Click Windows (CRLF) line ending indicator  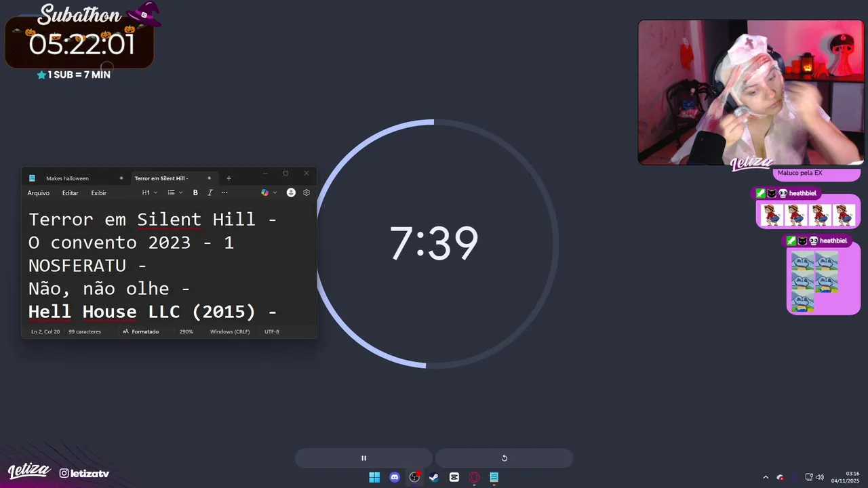click(x=230, y=331)
